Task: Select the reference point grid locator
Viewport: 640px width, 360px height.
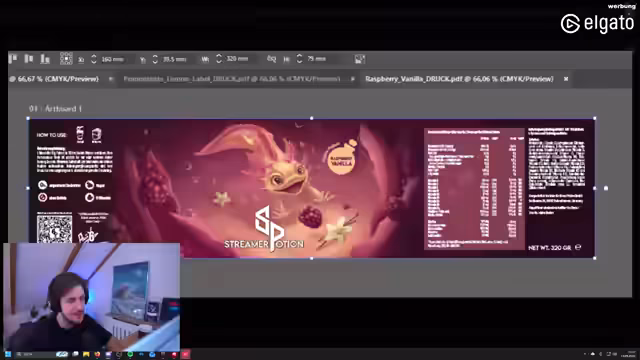Action: 66,59
